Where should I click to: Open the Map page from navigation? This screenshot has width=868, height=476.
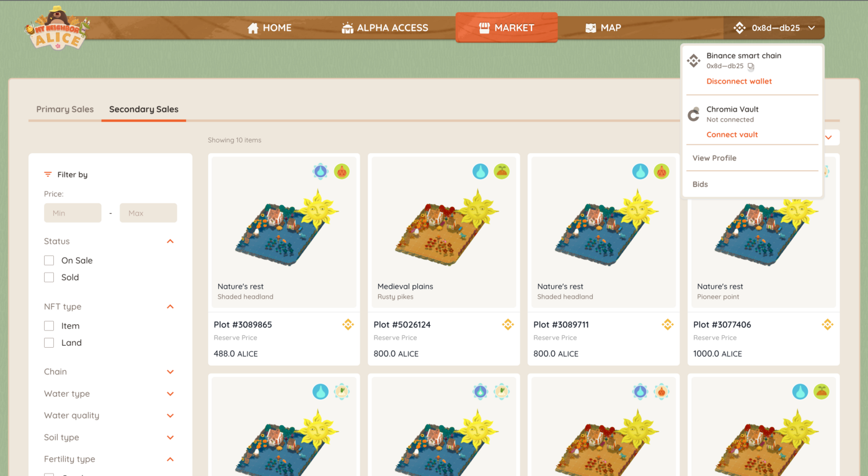[603, 28]
